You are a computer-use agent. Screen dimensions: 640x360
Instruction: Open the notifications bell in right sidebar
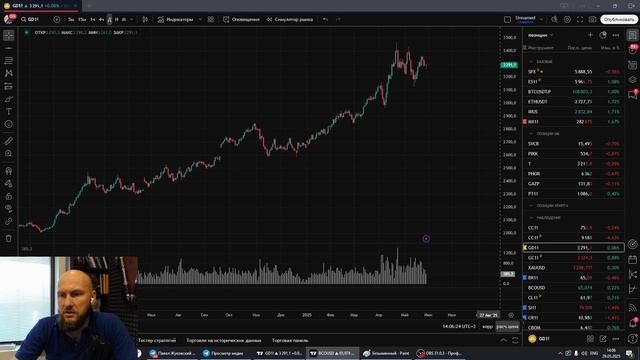[633, 323]
